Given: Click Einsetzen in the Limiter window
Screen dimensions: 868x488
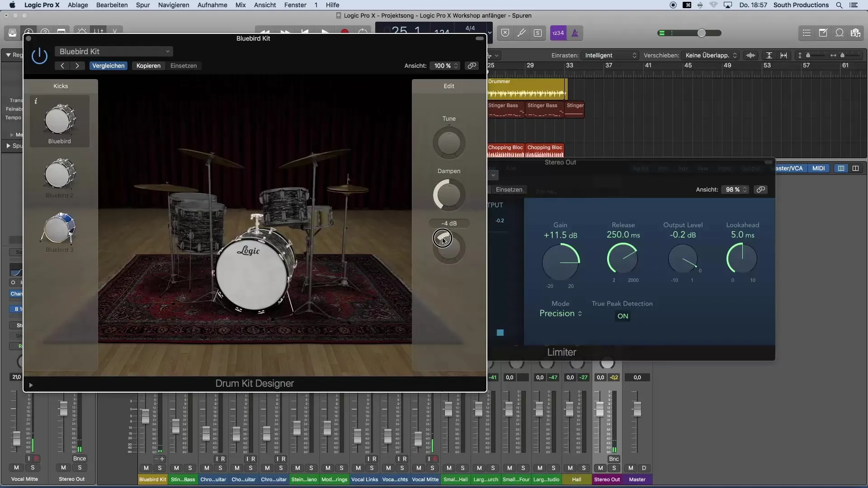Looking at the screenshot, I should pyautogui.click(x=509, y=190).
